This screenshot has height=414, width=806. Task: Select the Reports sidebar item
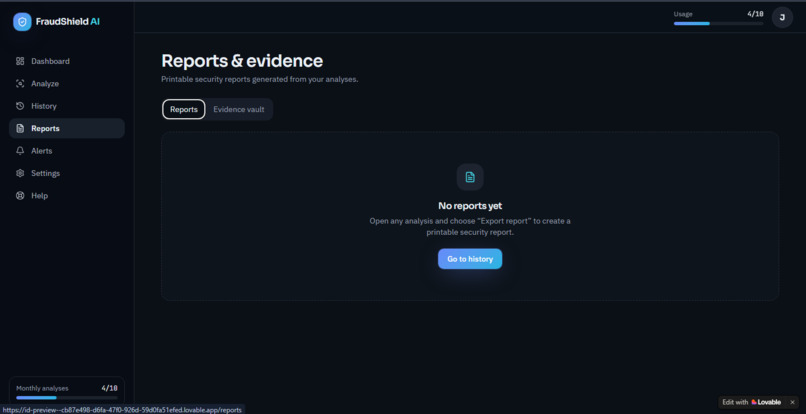[67, 129]
